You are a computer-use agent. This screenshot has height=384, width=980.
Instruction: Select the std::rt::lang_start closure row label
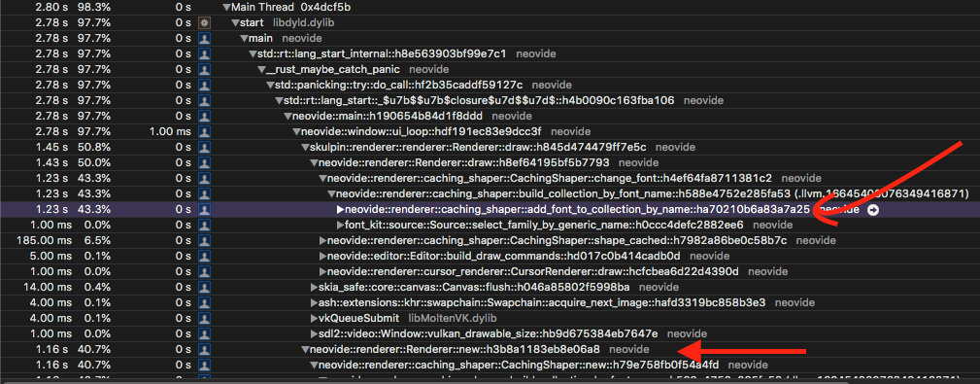[x=479, y=101]
